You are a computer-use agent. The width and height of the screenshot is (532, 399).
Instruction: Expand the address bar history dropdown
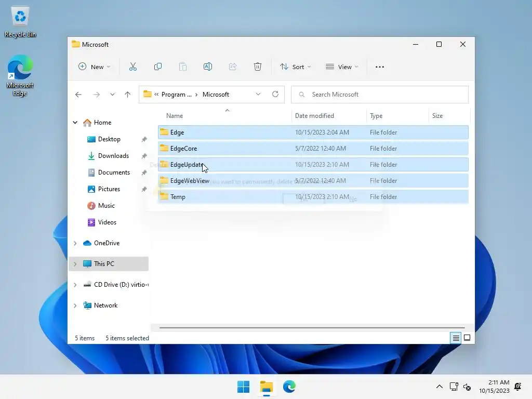click(x=258, y=95)
